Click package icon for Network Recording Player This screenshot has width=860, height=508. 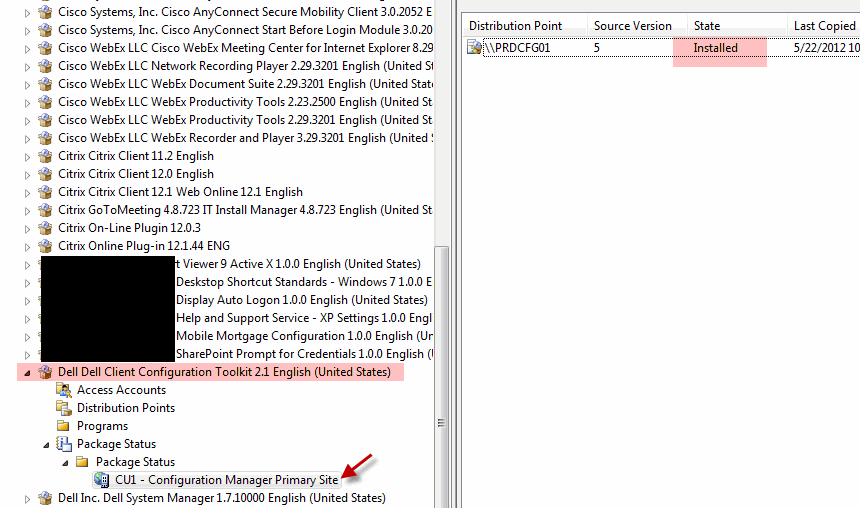(45, 66)
